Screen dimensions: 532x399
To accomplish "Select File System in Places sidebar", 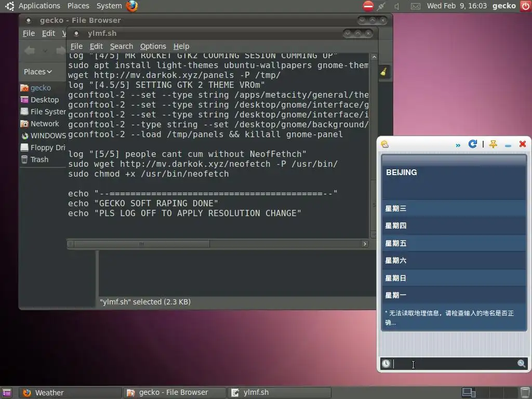I will (43, 112).
